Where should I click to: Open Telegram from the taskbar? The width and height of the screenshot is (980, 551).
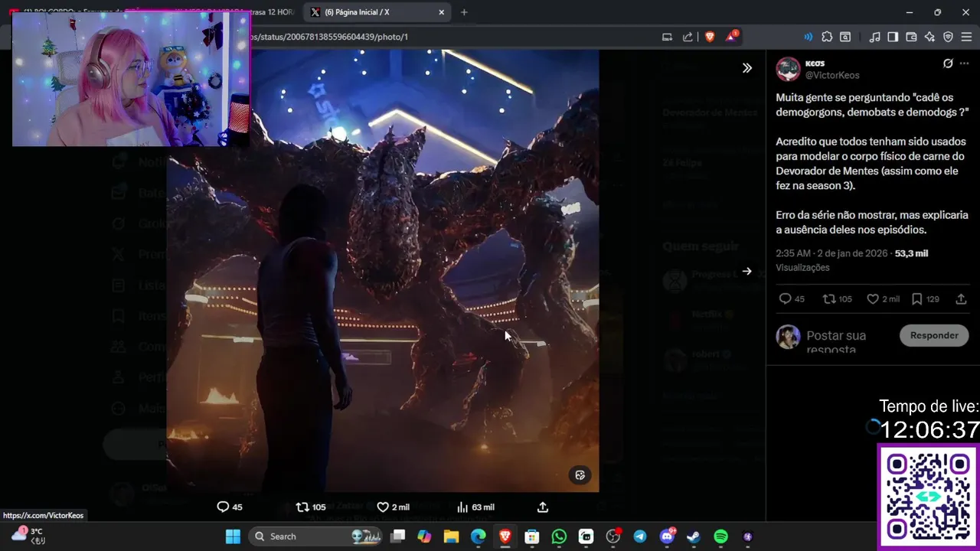(640, 536)
